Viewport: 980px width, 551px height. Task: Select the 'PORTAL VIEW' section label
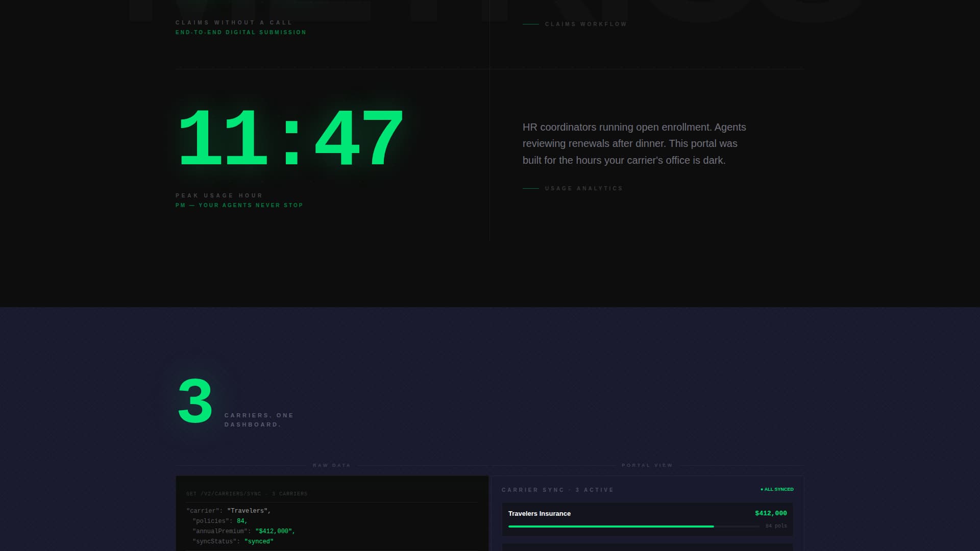[647, 465]
